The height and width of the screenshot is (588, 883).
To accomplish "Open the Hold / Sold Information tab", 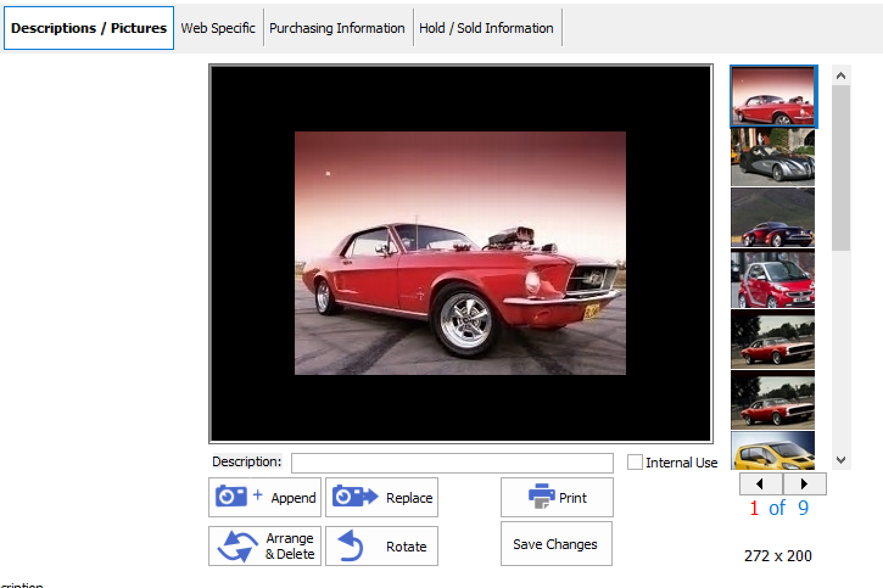I will click(487, 27).
